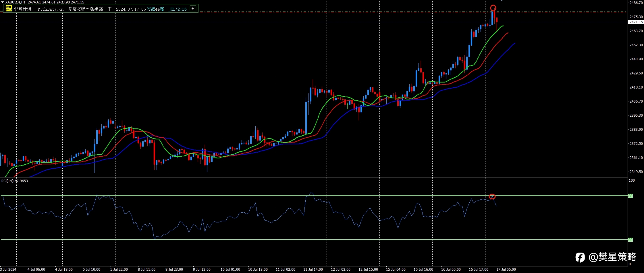Screen dimensions: 644x273
Task: Click the 2452.30 price axis label
Action: tap(636, 45)
